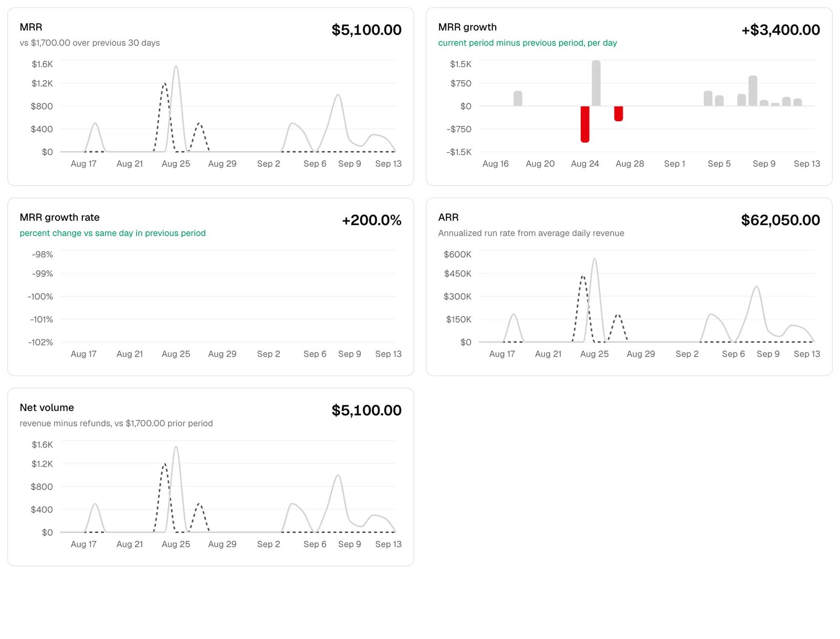
Task: Click the MRR growth rate card title
Action: (60, 217)
